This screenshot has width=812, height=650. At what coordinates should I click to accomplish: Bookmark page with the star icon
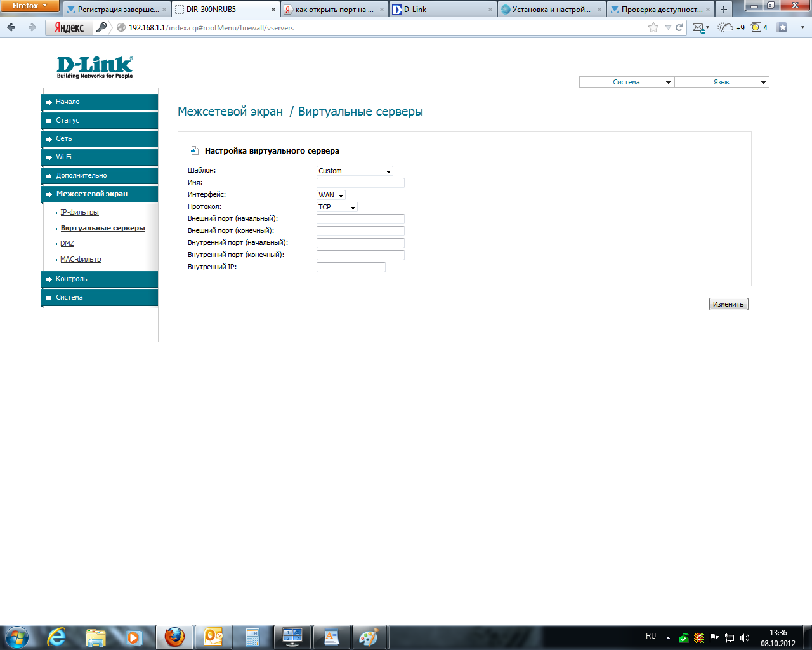click(x=653, y=27)
